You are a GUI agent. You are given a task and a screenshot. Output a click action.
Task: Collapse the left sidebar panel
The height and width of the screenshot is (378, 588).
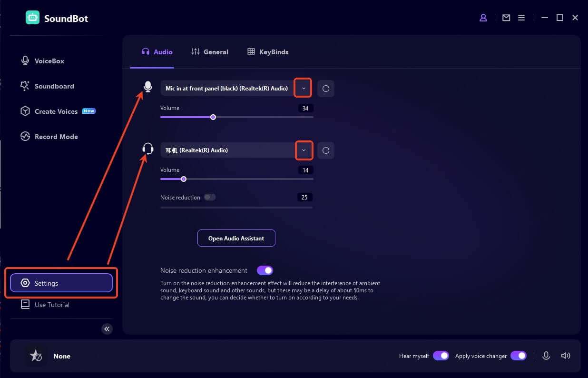pos(107,329)
